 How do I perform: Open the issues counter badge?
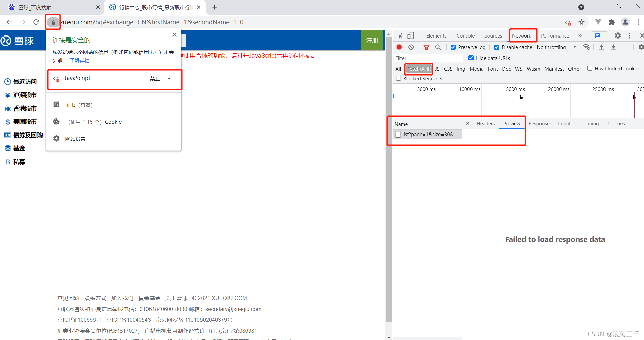pyautogui.click(x=600, y=35)
